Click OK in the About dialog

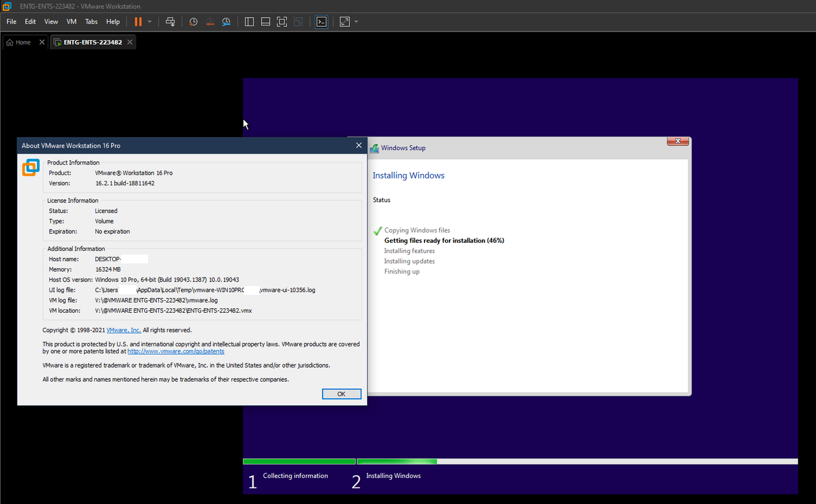coord(342,394)
